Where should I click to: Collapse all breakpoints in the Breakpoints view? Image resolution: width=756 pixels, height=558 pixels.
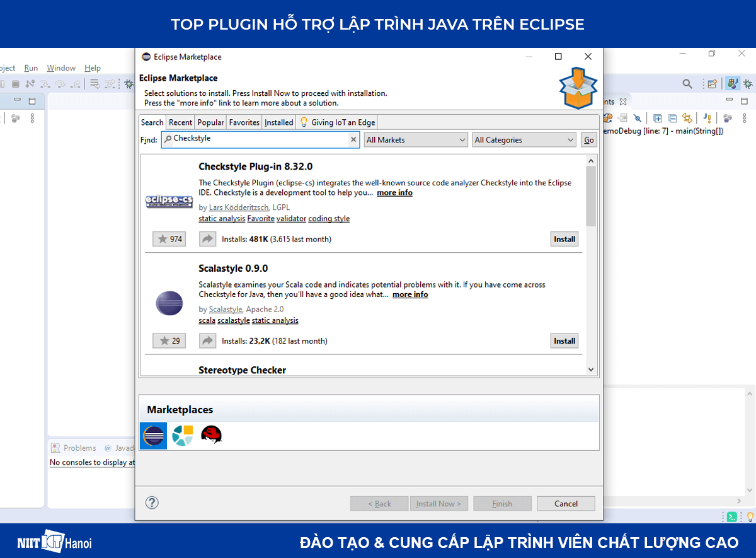click(672, 118)
